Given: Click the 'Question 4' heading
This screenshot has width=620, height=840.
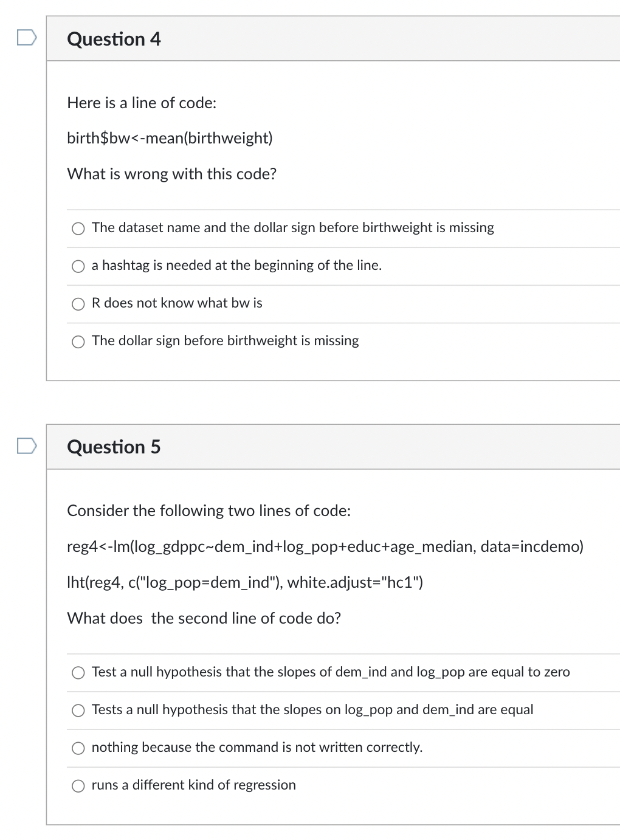Looking at the screenshot, I should click(x=114, y=39).
